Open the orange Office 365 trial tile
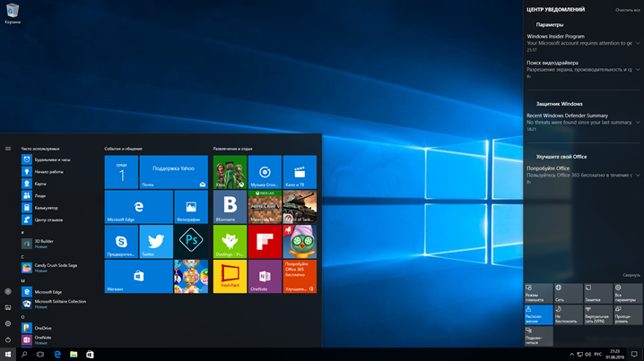 click(x=300, y=277)
